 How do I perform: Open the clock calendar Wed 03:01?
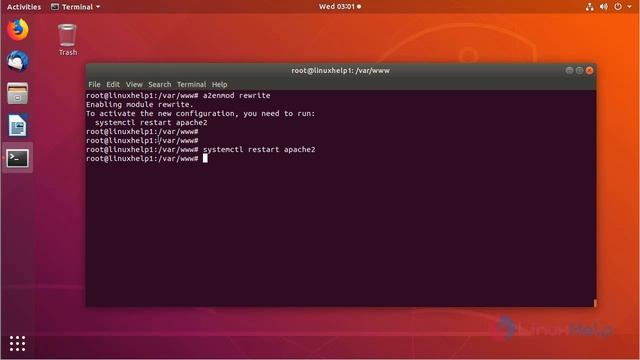coord(340,7)
